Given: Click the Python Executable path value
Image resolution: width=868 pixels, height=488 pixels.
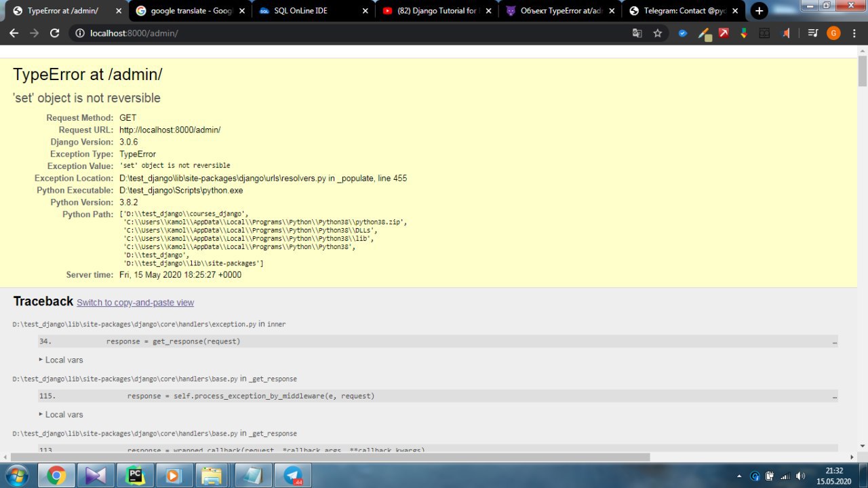Looking at the screenshot, I should click(181, 191).
